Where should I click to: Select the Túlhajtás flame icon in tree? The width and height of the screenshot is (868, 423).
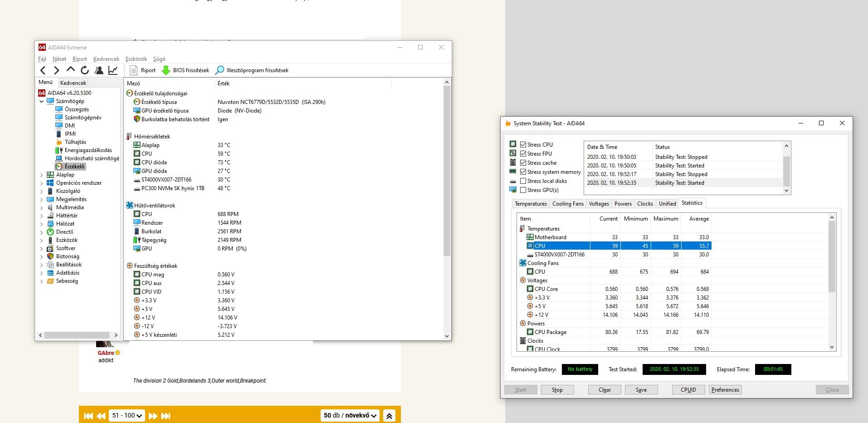(x=59, y=142)
